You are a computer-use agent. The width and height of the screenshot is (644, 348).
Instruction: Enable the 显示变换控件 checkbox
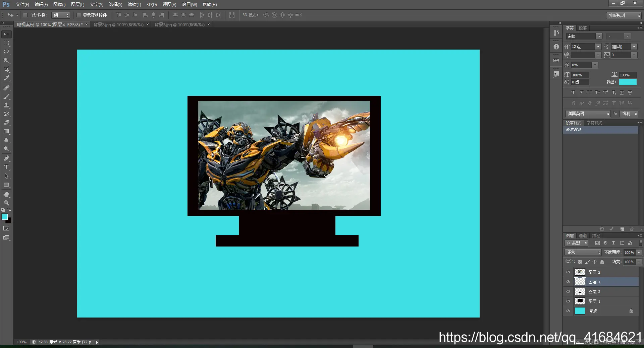[x=79, y=15]
